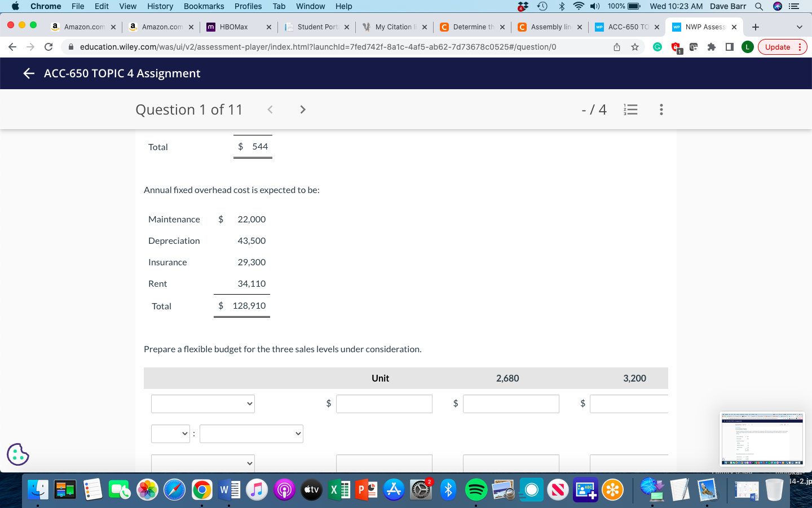This screenshot has height=508, width=812.
Task: Expand the small dropdown before the colon
Action: [x=170, y=433]
